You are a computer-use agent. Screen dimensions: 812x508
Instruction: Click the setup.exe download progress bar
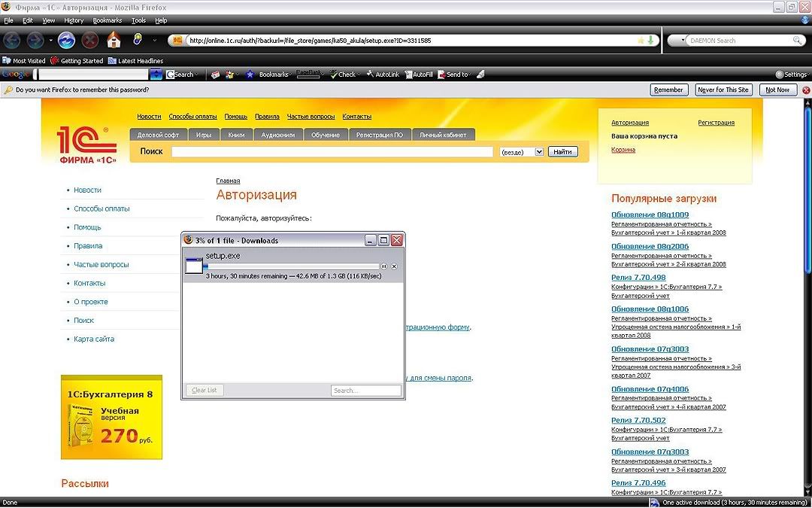pos(292,266)
